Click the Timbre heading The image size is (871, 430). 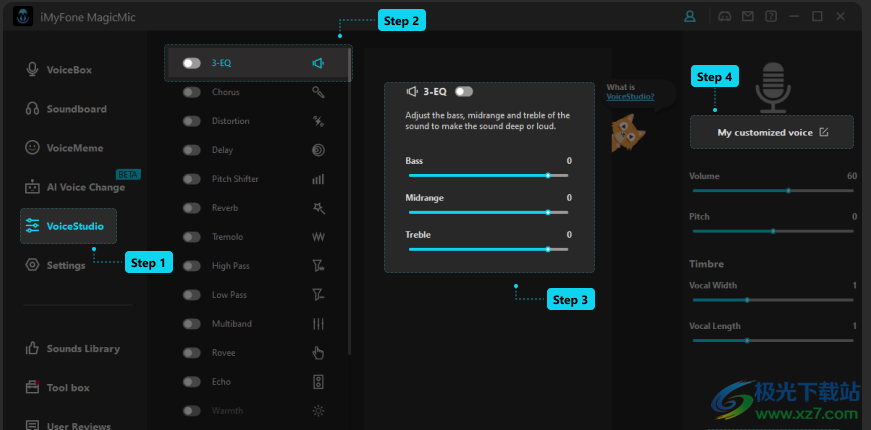pyautogui.click(x=707, y=264)
